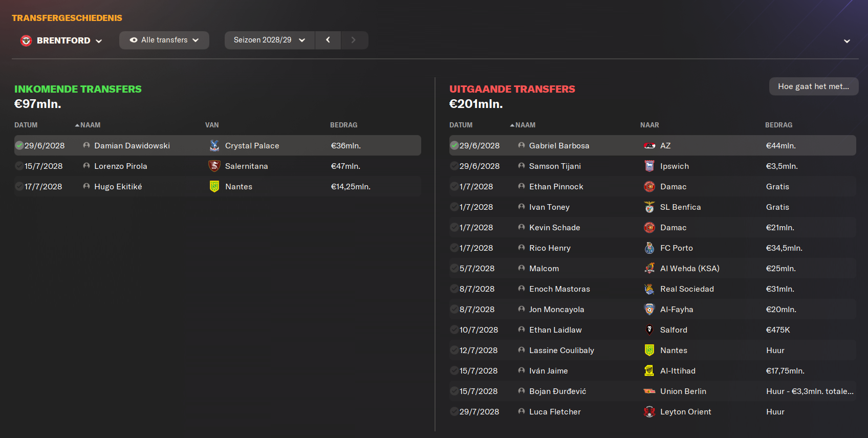Viewport: 868px width, 438px height.
Task: Click the Hoe gaat het met... button
Action: tap(813, 86)
